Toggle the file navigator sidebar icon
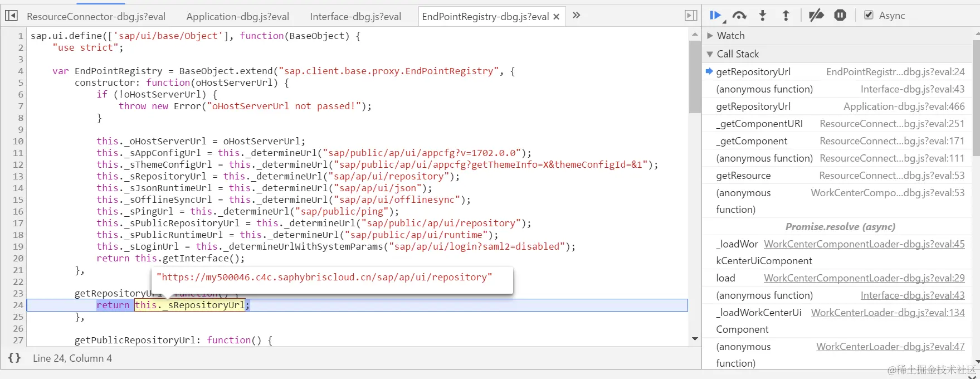The height and width of the screenshot is (379, 980). (11, 16)
